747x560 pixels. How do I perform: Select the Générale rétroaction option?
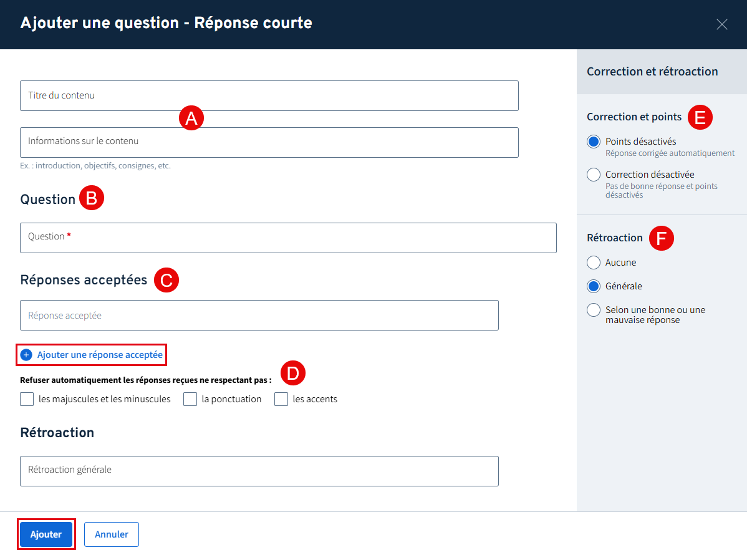click(594, 286)
